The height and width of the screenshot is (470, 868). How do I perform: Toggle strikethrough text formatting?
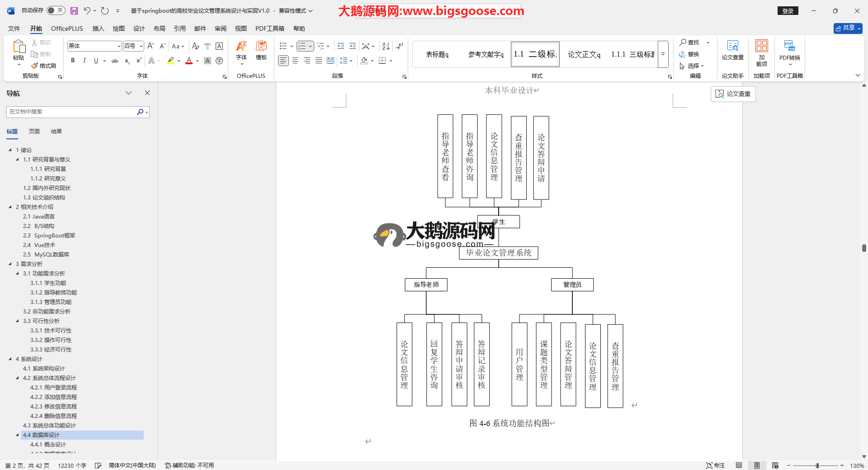click(x=115, y=61)
